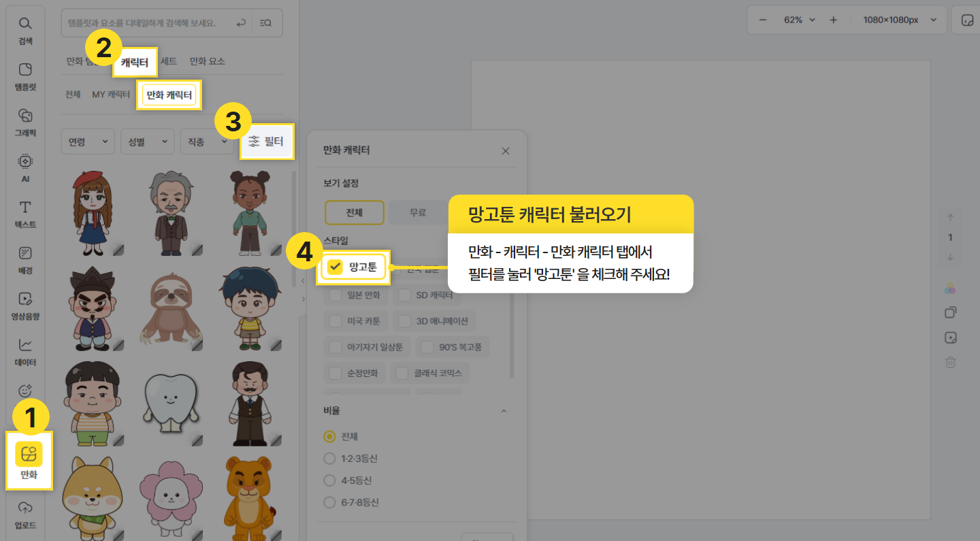This screenshot has height=541, width=980.
Task: Open the 연령 age dropdown
Action: click(x=88, y=142)
